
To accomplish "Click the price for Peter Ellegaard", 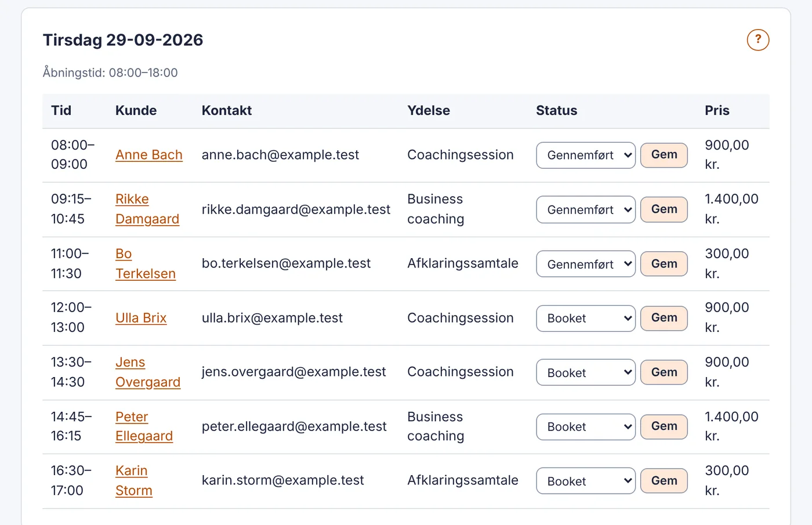I will [731, 426].
